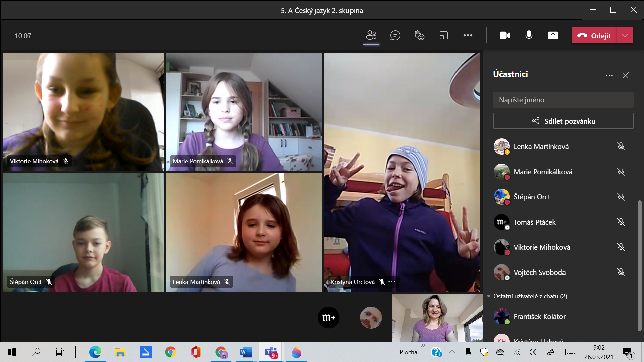644x362 pixels.
Task: Click the Napište jméno search field
Action: click(563, 100)
